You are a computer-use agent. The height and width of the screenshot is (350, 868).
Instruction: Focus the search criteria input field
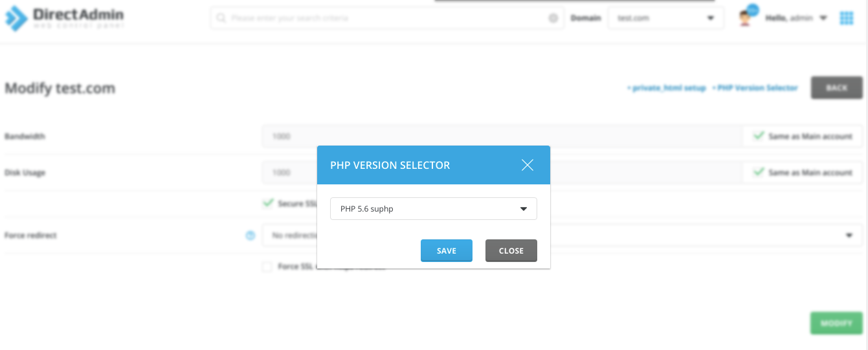click(x=388, y=18)
